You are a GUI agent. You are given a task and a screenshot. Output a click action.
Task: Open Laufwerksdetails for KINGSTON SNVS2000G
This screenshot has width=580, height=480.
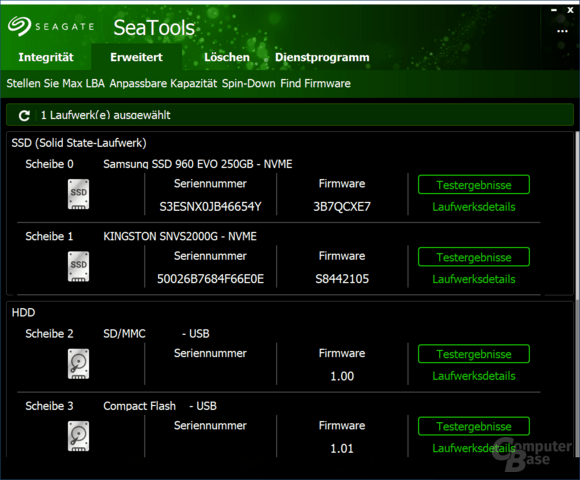(x=474, y=279)
